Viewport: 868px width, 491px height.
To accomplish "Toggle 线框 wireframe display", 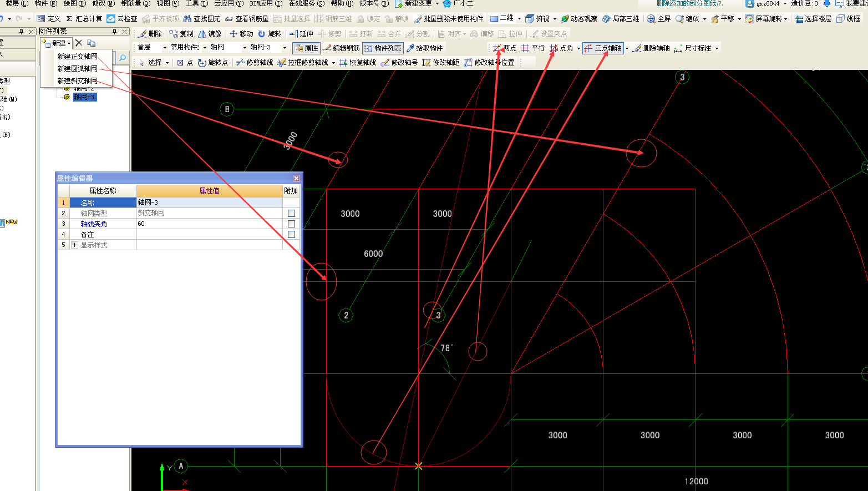I will pyautogui.click(x=849, y=19).
